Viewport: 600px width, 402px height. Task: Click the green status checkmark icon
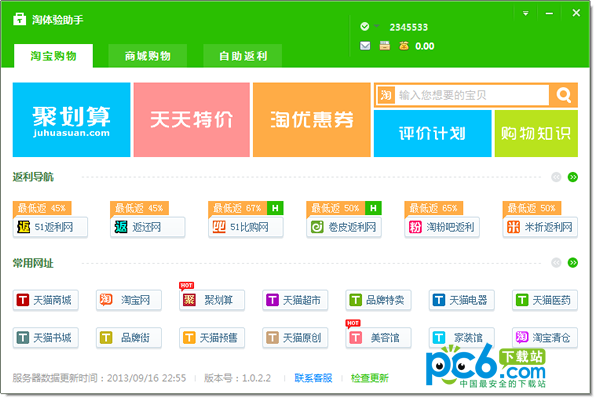[x=365, y=26]
